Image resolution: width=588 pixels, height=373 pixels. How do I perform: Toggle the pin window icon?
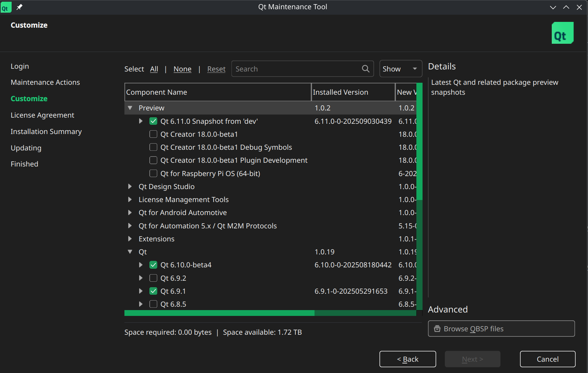[19, 7]
